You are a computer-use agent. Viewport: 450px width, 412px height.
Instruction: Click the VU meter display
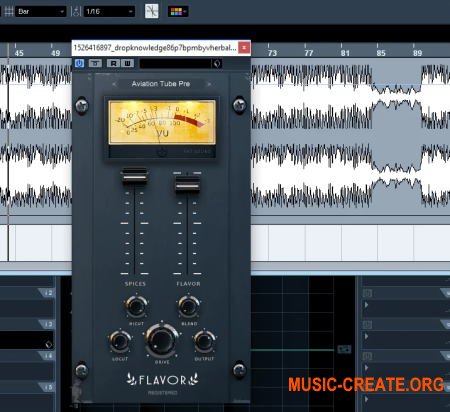tap(162, 122)
